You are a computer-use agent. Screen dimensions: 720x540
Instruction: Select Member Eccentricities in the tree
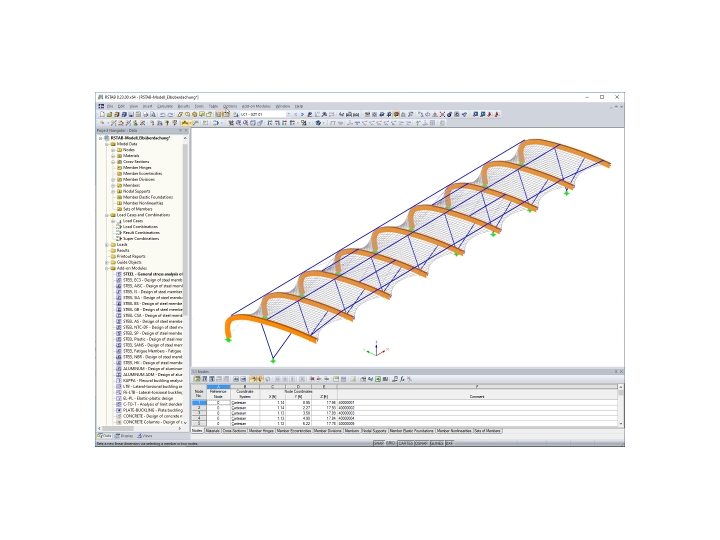pos(142,174)
